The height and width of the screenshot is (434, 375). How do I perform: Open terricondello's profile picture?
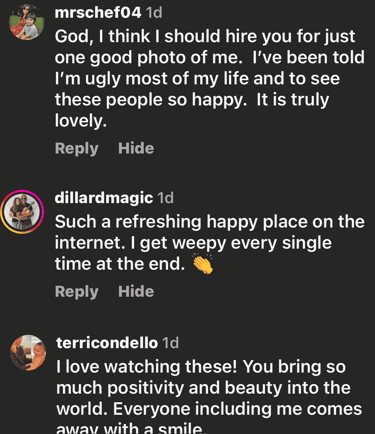point(28,353)
